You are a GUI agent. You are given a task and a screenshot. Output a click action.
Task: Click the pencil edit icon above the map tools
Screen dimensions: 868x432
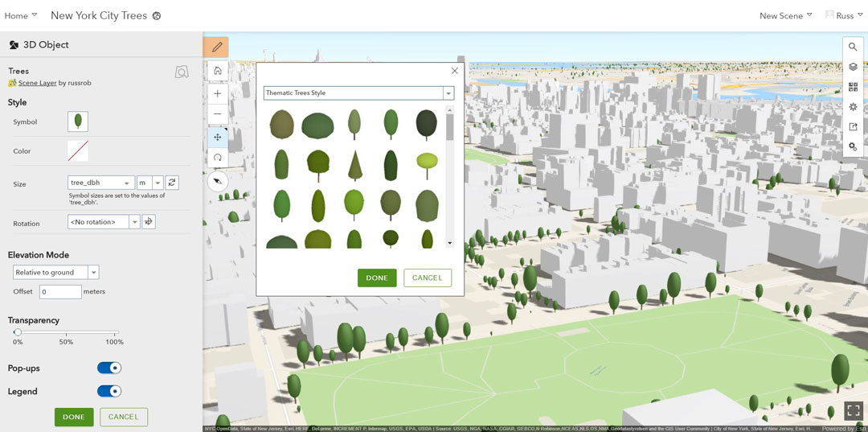point(217,47)
